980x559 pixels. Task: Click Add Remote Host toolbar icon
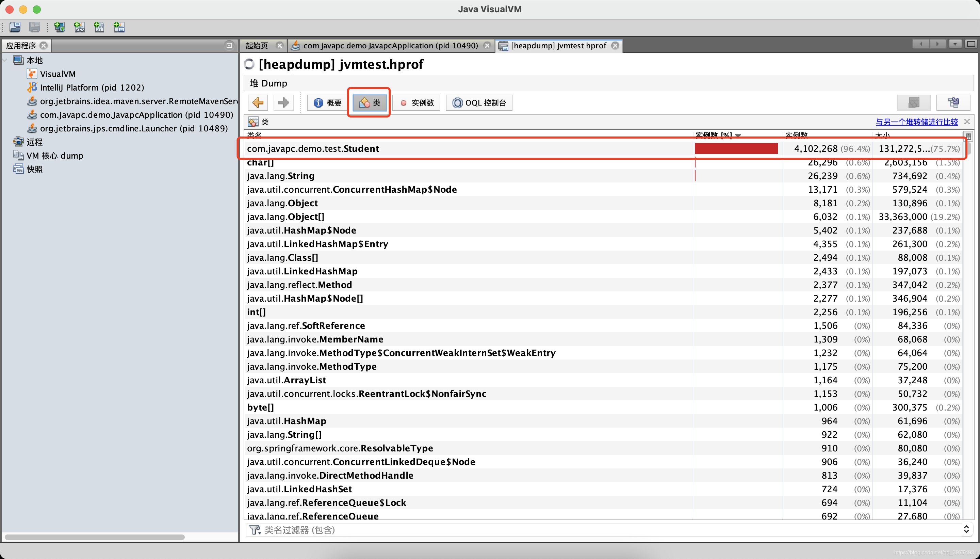pyautogui.click(x=60, y=27)
